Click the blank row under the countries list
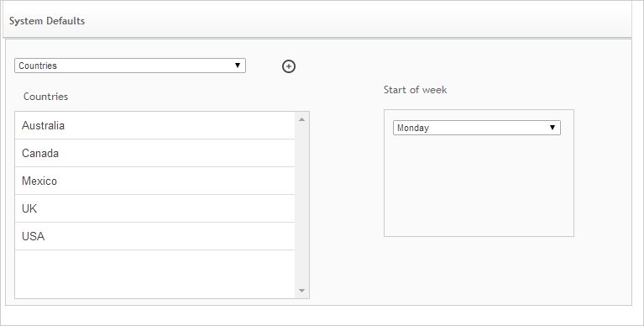Viewport: 644px width, 326px height. [154, 274]
